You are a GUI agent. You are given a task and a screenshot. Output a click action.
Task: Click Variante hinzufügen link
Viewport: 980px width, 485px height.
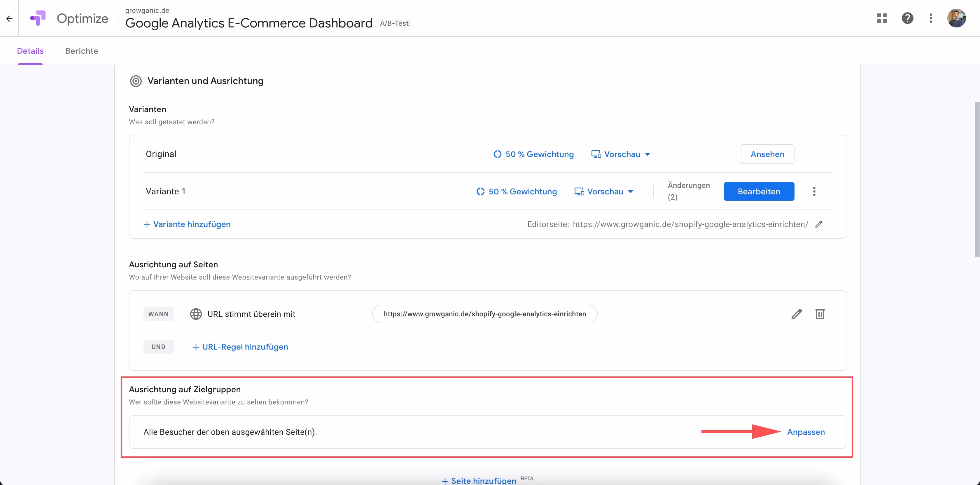(187, 224)
